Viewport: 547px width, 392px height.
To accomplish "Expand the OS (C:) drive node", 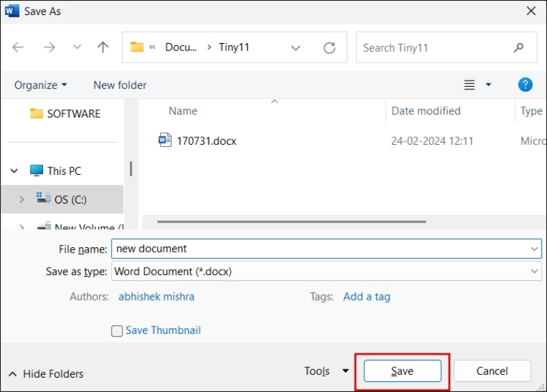I will 22,199.
